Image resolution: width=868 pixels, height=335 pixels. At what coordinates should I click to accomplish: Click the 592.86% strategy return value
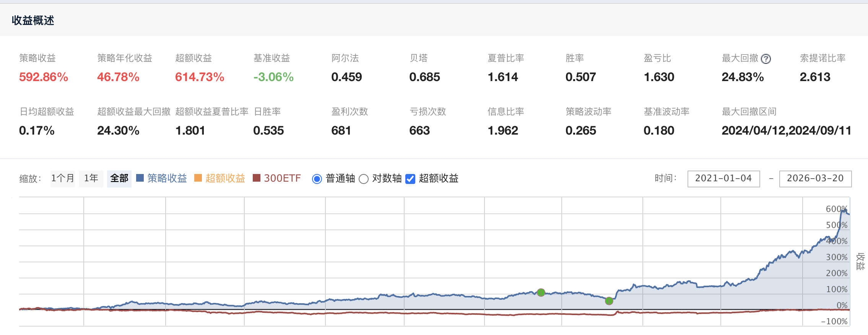pyautogui.click(x=44, y=77)
